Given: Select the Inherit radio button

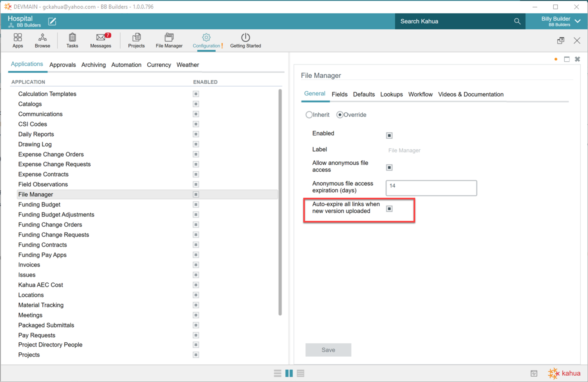Looking at the screenshot, I should [309, 115].
